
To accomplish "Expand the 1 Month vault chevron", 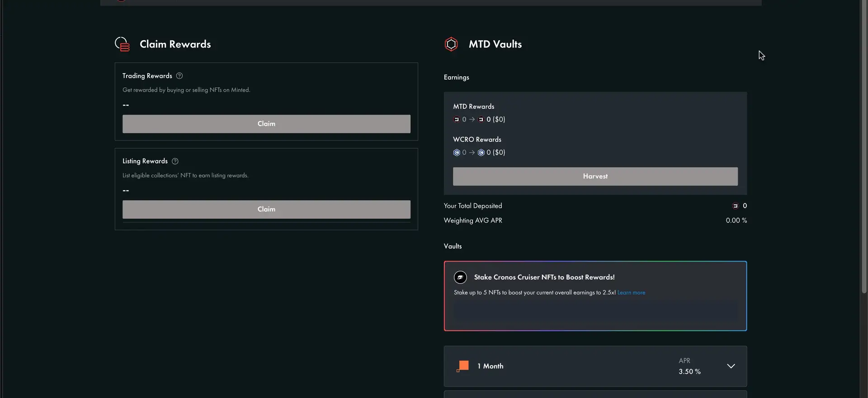I will (731, 366).
